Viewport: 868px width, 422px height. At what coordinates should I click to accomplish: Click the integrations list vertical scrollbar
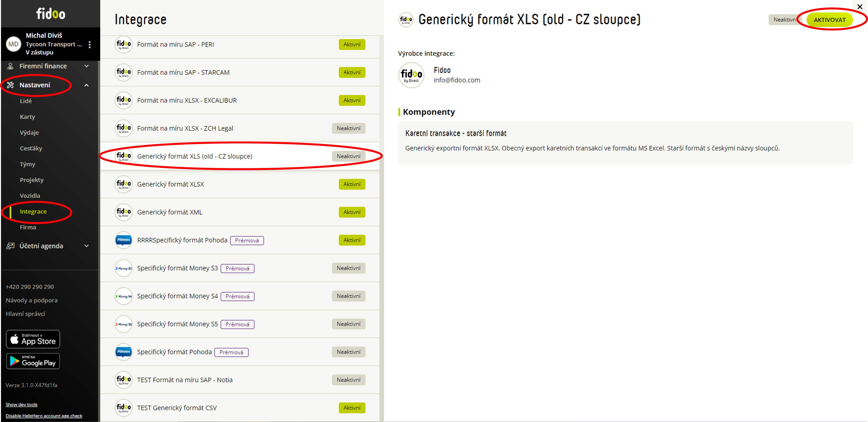pos(381,228)
